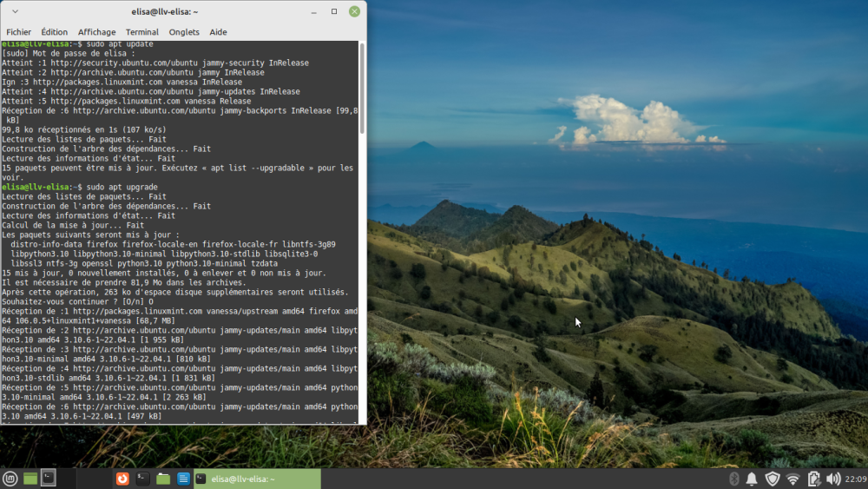Show notifications via the bell icon
Viewport: 868px width, 489px height.
click(x=752, y=479)
